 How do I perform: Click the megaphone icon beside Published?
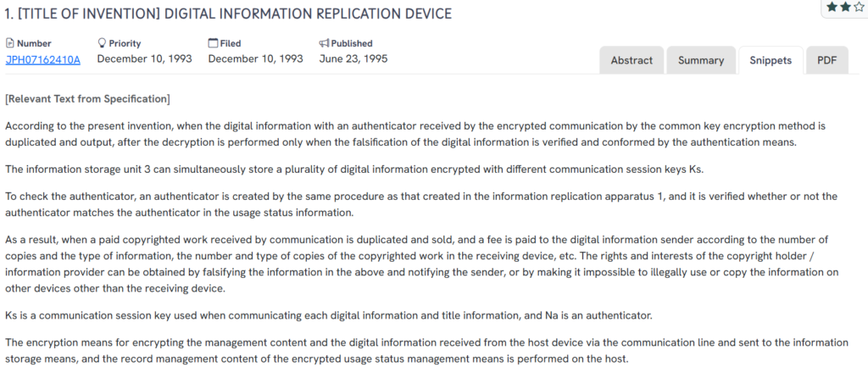tap(324, 43)
